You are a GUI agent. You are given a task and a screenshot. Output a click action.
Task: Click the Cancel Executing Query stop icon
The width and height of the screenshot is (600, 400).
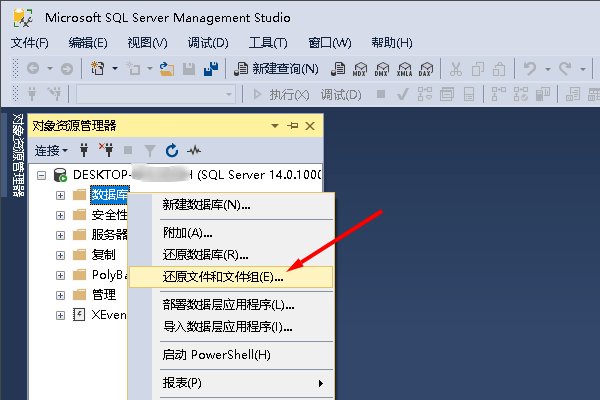click(381, 94)
